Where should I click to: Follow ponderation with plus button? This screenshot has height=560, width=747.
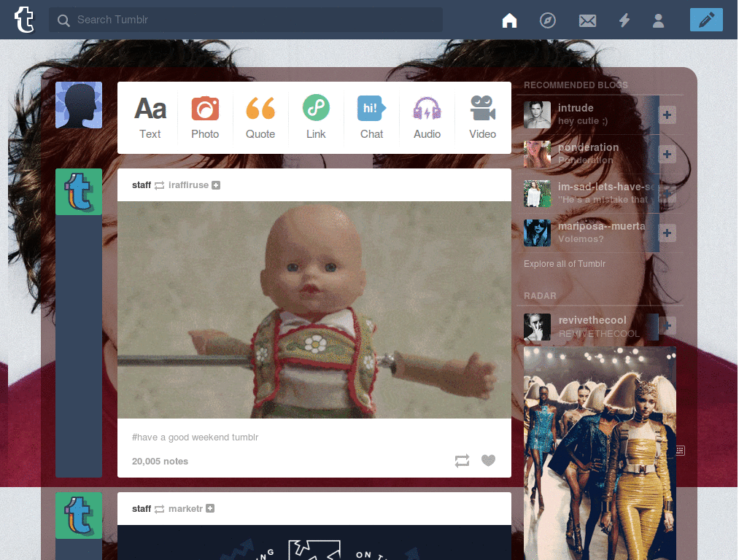[x=667, y=154]
